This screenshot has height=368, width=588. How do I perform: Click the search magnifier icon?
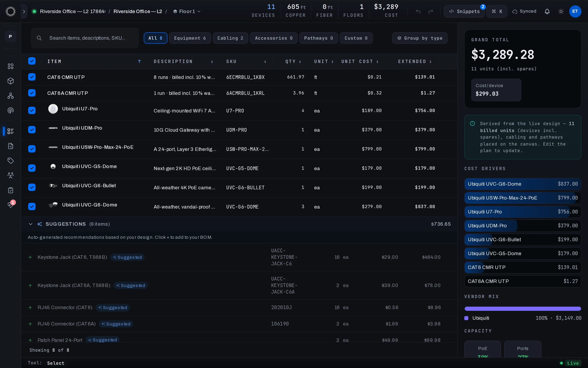pos(39,38)
